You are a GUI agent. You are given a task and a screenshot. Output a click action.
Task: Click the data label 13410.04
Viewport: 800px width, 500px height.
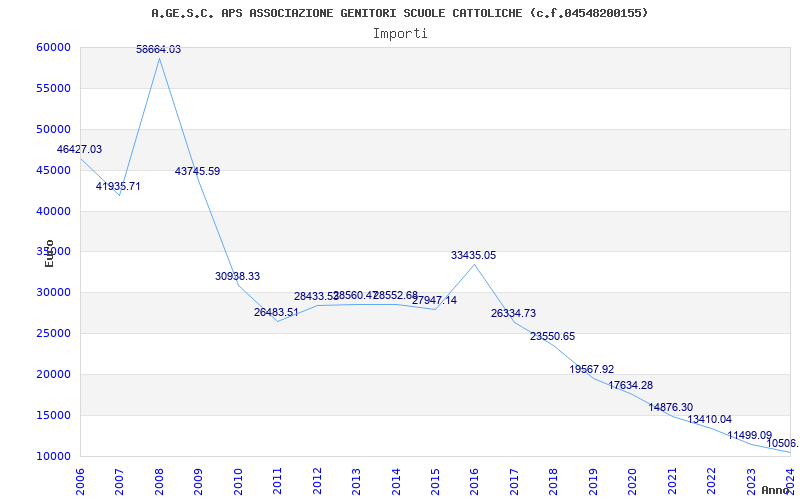pyautogui.click(x=710, y=419)
